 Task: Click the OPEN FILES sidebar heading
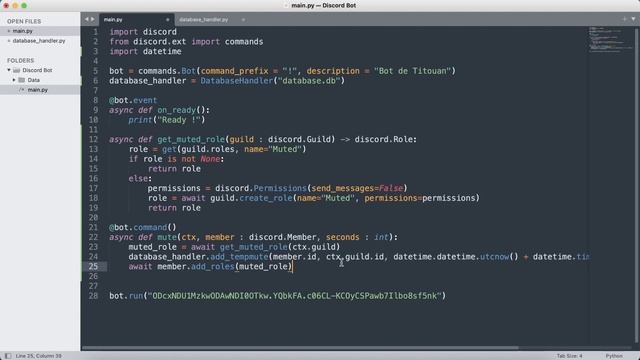click(24, 21)
